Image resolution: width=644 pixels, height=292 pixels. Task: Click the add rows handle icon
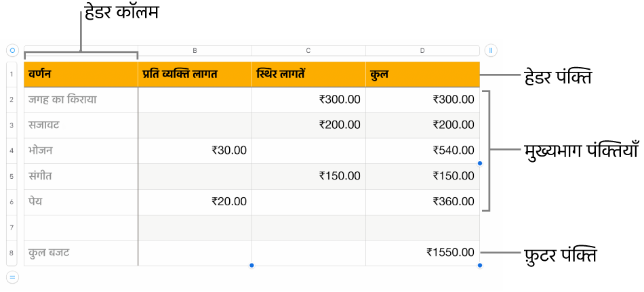pos(12,277)
